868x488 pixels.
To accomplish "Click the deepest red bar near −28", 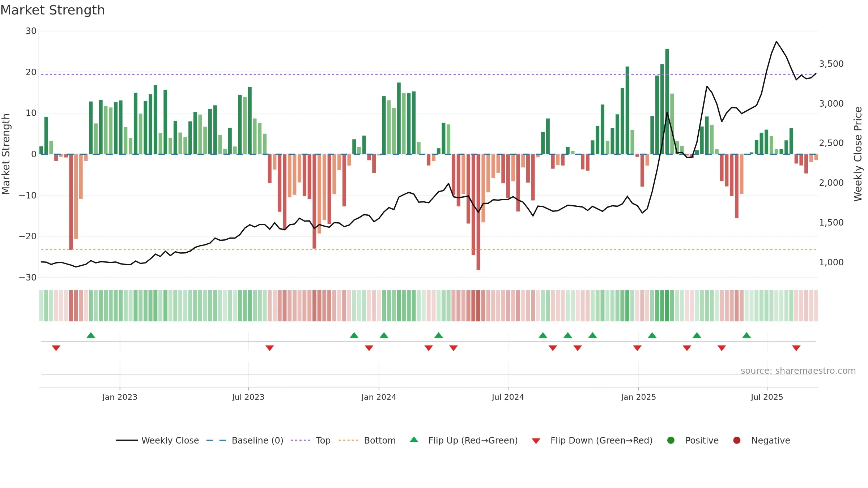I will pos(478,212).
